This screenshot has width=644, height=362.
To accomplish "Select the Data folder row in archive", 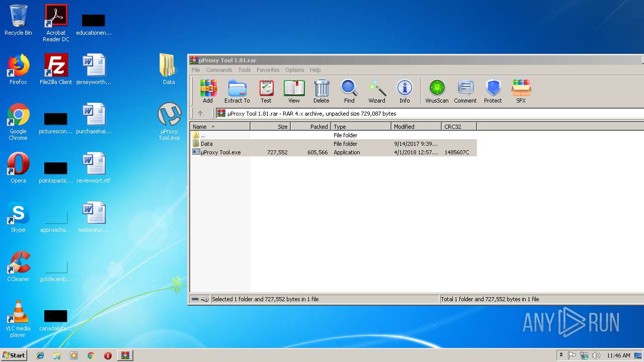I will (334, 144).
